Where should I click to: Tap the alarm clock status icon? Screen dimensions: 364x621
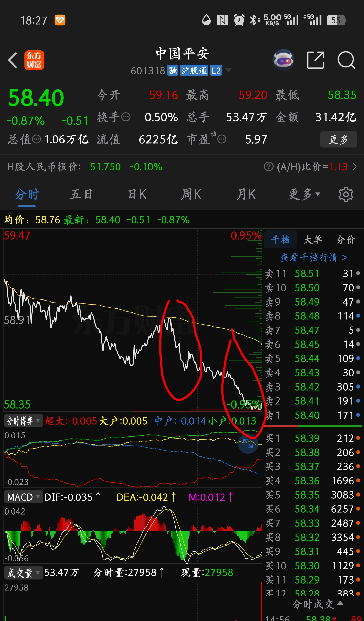239,20
